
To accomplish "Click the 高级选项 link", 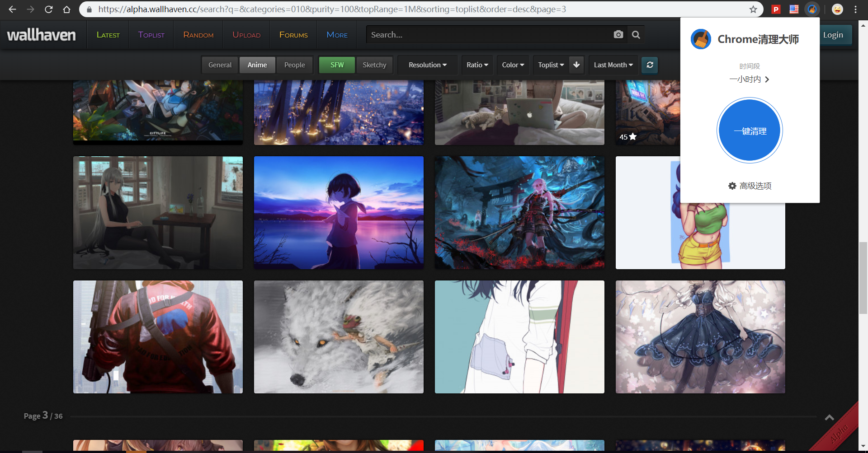I will pos(755,186).
